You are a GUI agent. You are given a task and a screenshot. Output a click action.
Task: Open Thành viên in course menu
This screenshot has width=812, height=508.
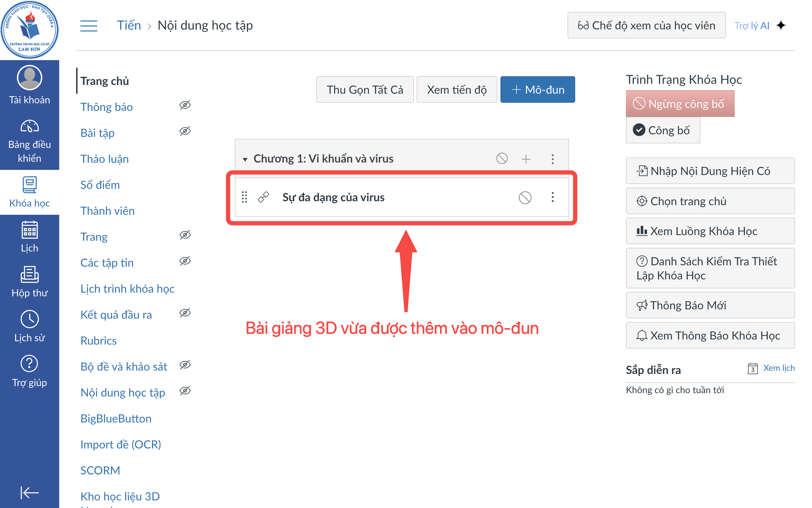point(107,211)
